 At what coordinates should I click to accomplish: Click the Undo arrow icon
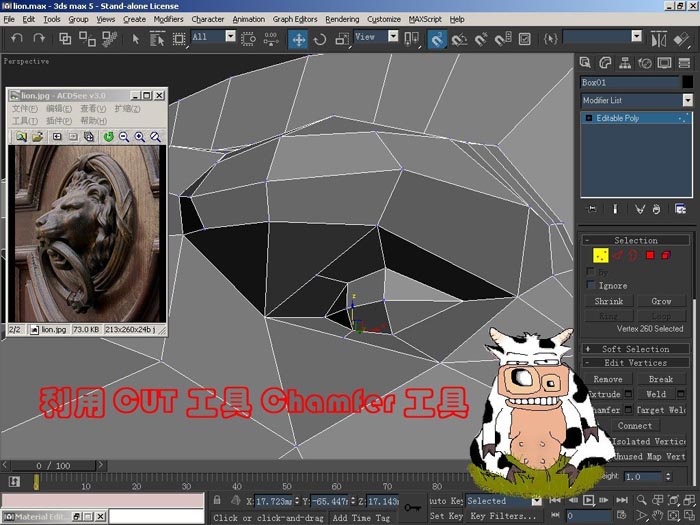(x=17, y=39)
